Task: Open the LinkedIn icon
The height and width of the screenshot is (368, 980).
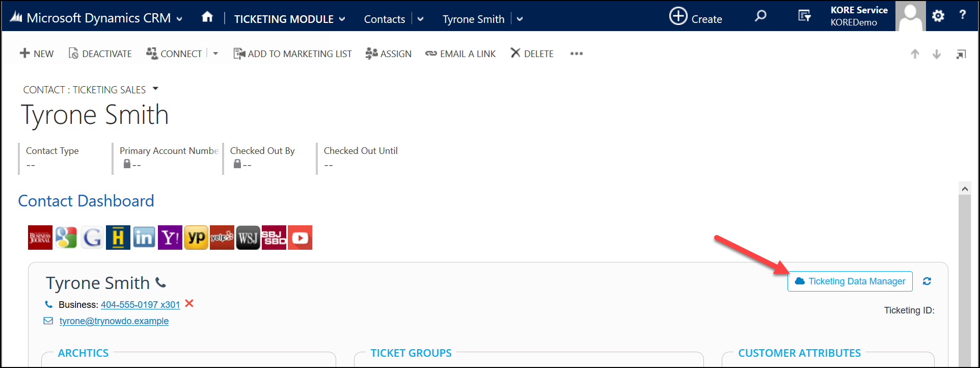Action: coord(144,238)
